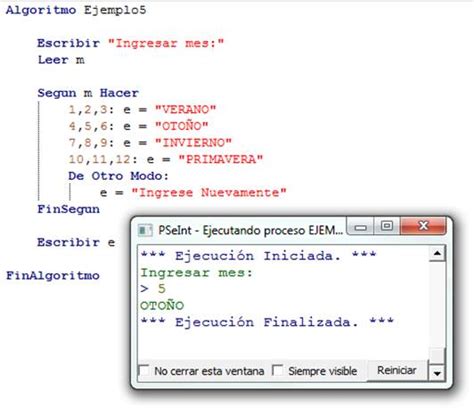Click the PSeInt window title text

250,230
